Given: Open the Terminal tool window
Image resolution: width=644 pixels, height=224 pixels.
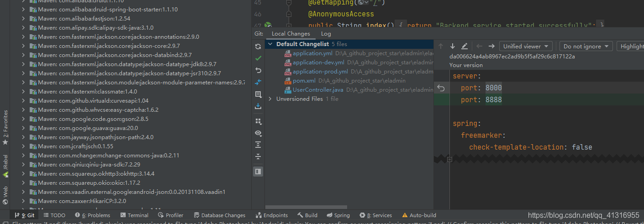Looking at the screenshot, I should click(x=134, y=215).
